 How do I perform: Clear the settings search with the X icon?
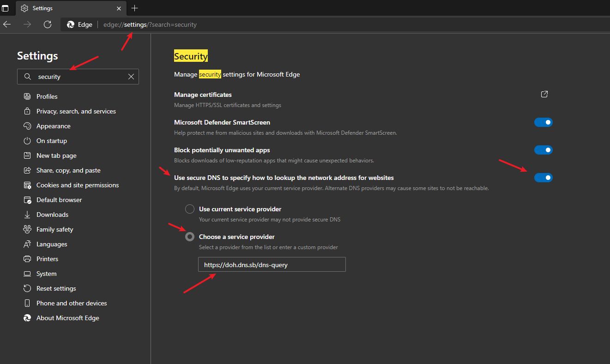131,77
